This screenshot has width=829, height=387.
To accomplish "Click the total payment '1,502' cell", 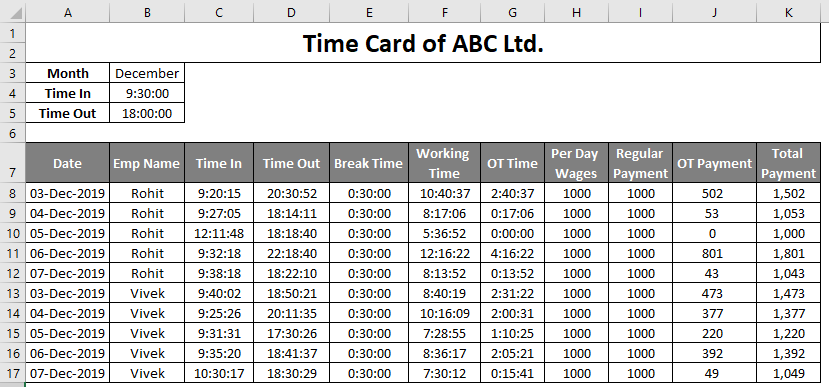I will pos(788,194).
